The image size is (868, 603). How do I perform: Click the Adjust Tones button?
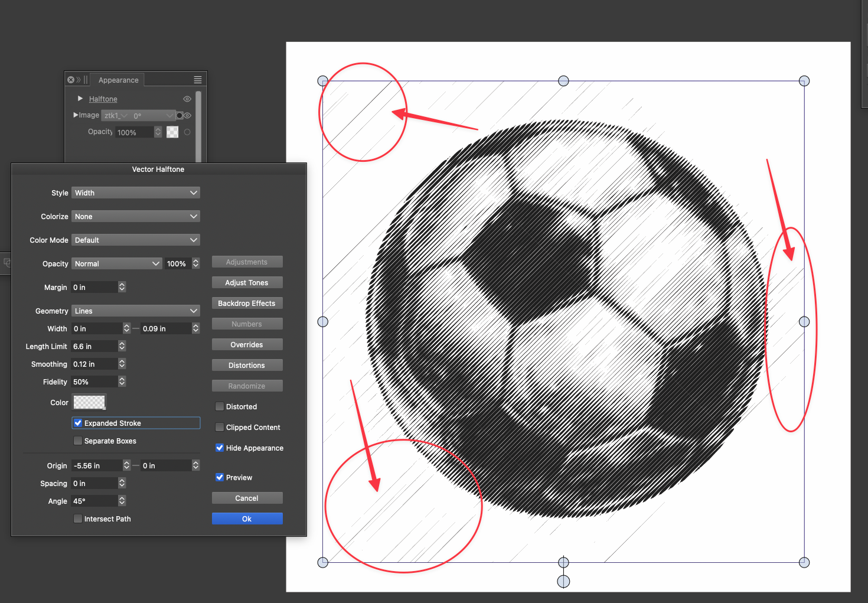click(247, 283)
